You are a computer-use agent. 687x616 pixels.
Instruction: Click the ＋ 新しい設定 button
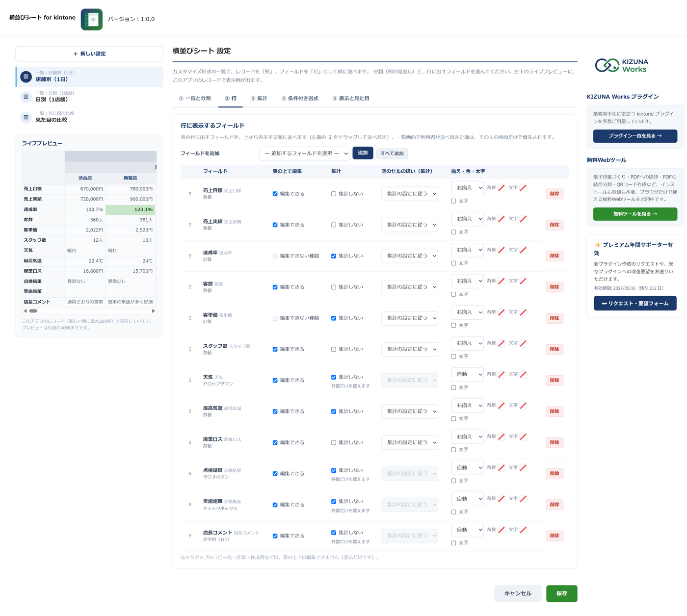pos(89,54)
